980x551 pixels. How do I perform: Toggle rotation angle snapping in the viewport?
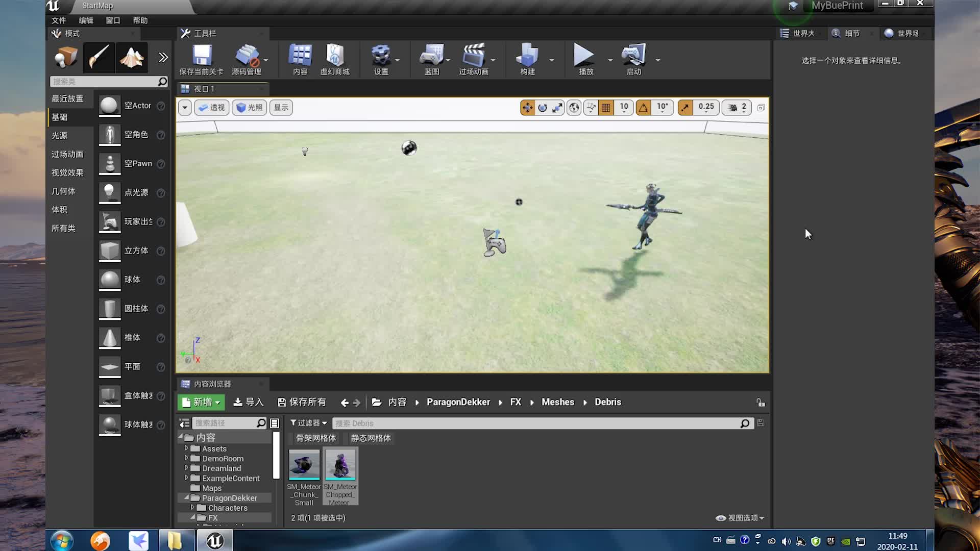[x=644, y=108]
